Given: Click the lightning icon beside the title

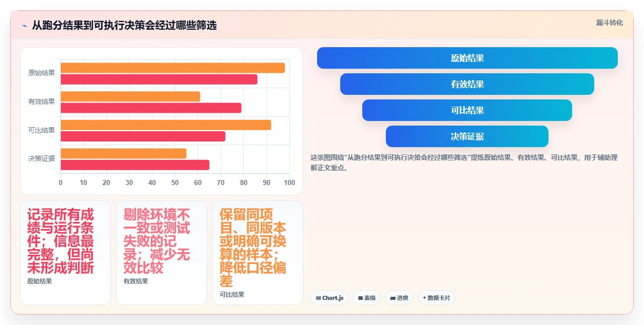Looking at the screenshot, I should coord(24,26).
